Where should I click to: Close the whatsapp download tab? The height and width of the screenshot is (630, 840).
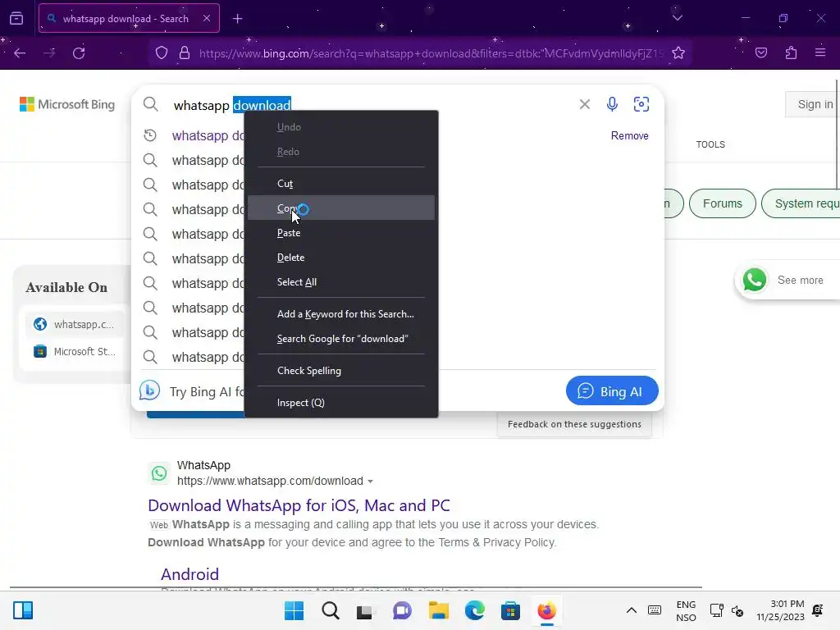coord(207,18)
